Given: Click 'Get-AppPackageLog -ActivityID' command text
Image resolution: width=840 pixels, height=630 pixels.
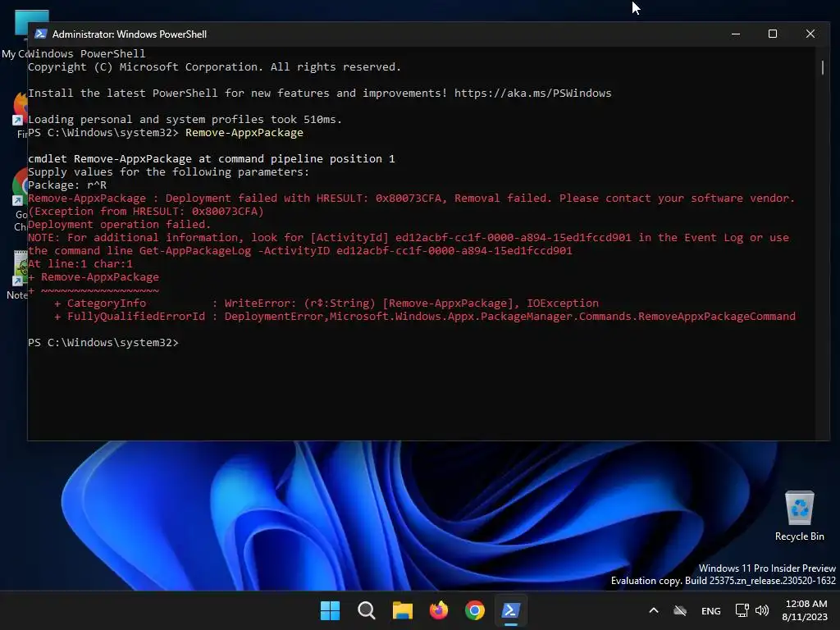Looking at the screenshot, I should click(235, 251).
